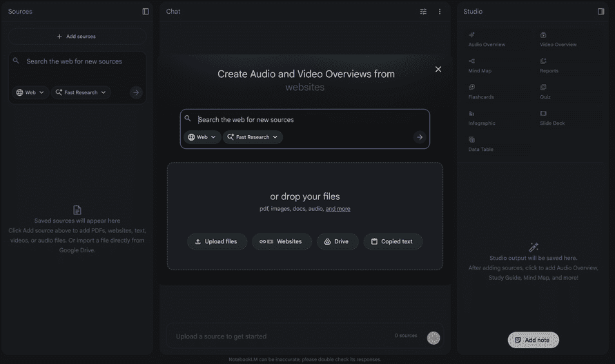Click document icon above 'Saved sources'
Image resolution: width=615 pixels, height=364 pixels.
(x=77, y=210)
